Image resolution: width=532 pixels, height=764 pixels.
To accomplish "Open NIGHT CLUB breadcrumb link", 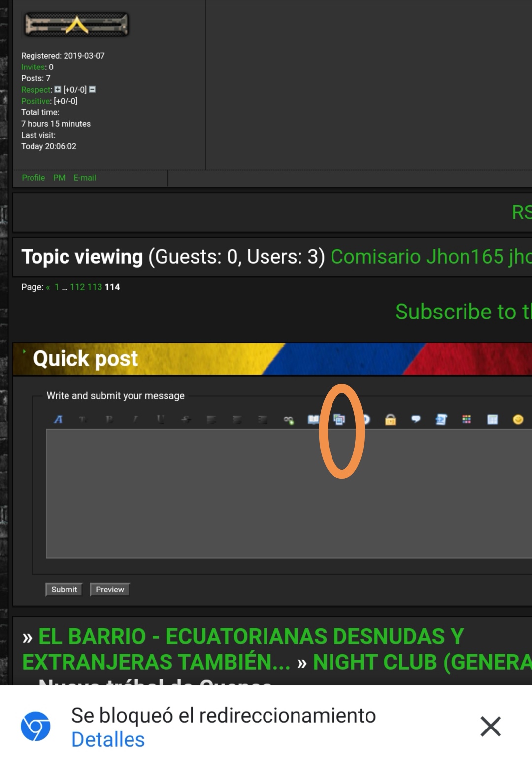I will pyautogui.click(x=422, y=662).
